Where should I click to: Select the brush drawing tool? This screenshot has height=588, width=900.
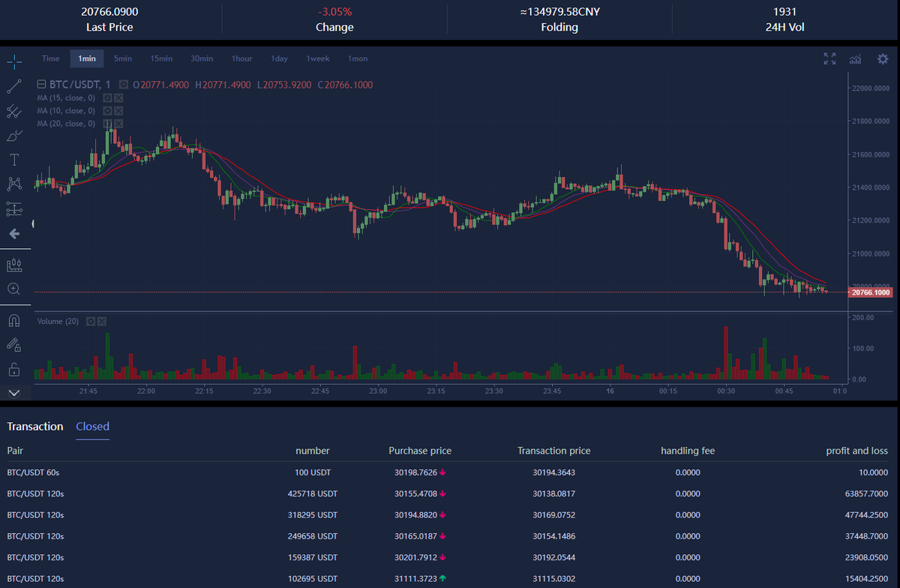[x=14, y=136]
